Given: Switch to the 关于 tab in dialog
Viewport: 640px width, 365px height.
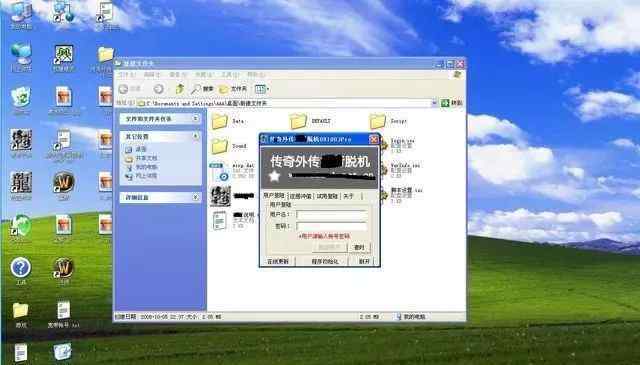Looking at the screenshot, I should pos(349,196).
